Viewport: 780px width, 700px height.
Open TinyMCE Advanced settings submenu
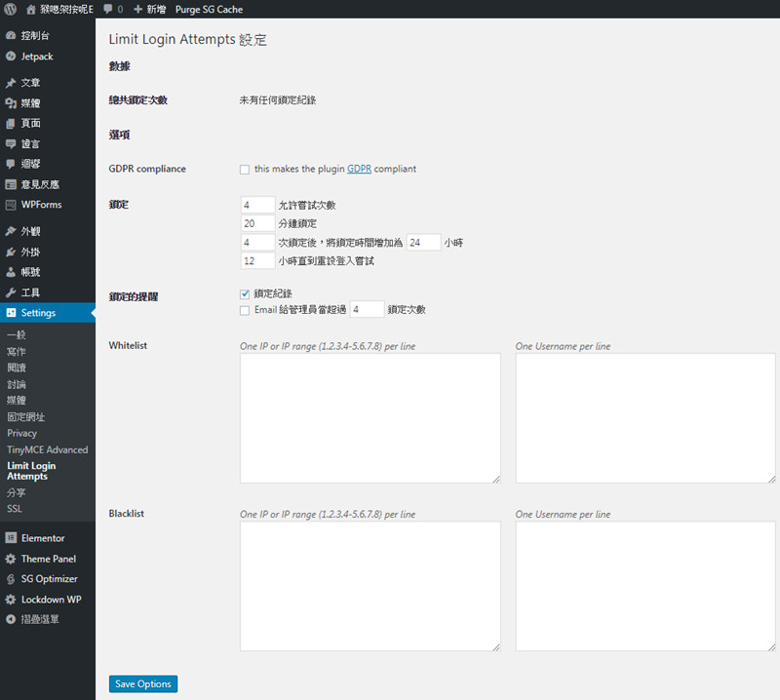click(47, 449)
